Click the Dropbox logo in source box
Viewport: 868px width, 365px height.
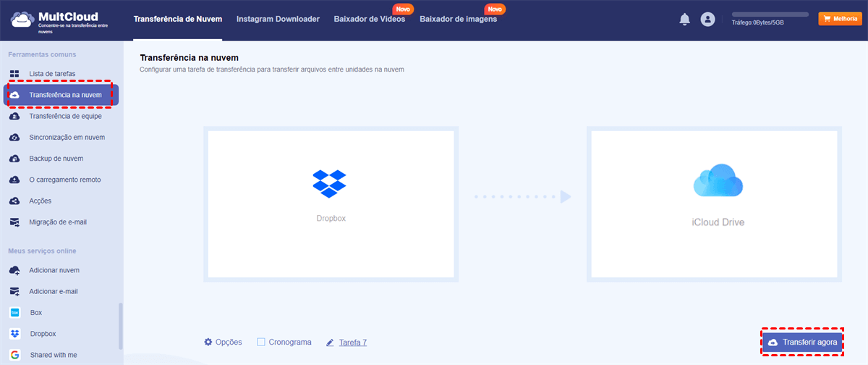pyautogui.click(x=329, y=184)
